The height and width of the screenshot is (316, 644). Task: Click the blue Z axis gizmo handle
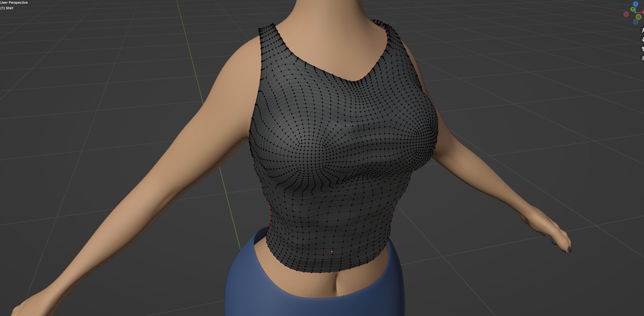point(636,4)
